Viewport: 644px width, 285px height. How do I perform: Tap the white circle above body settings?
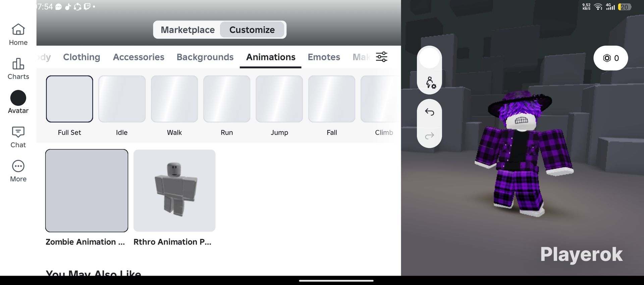429,58
